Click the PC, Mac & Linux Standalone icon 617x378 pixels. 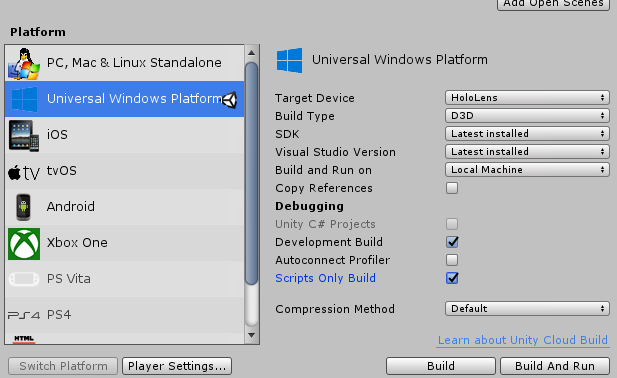tap(24, 63)
